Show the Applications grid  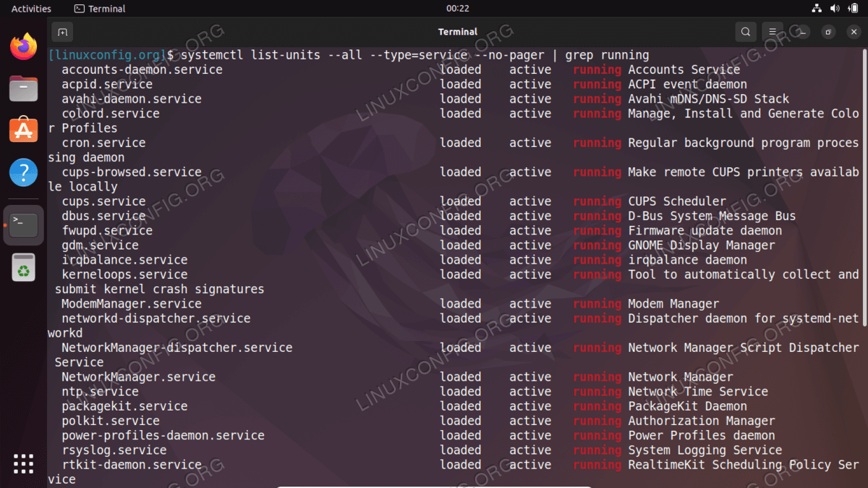pyautogui.click(x=24, y=463)
